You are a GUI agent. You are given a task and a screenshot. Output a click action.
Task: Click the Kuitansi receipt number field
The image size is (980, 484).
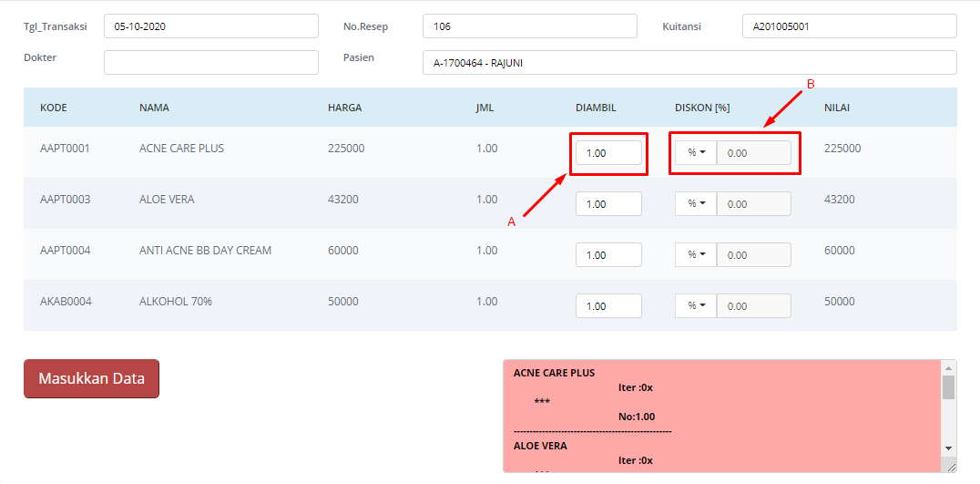[849, 26]
